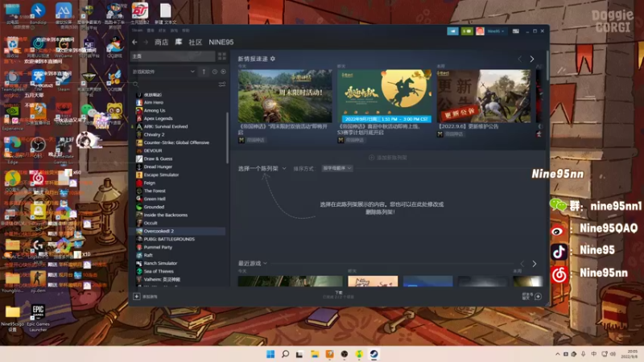
Task: Click the add game plus icon
Action: [x=137, y=296]
